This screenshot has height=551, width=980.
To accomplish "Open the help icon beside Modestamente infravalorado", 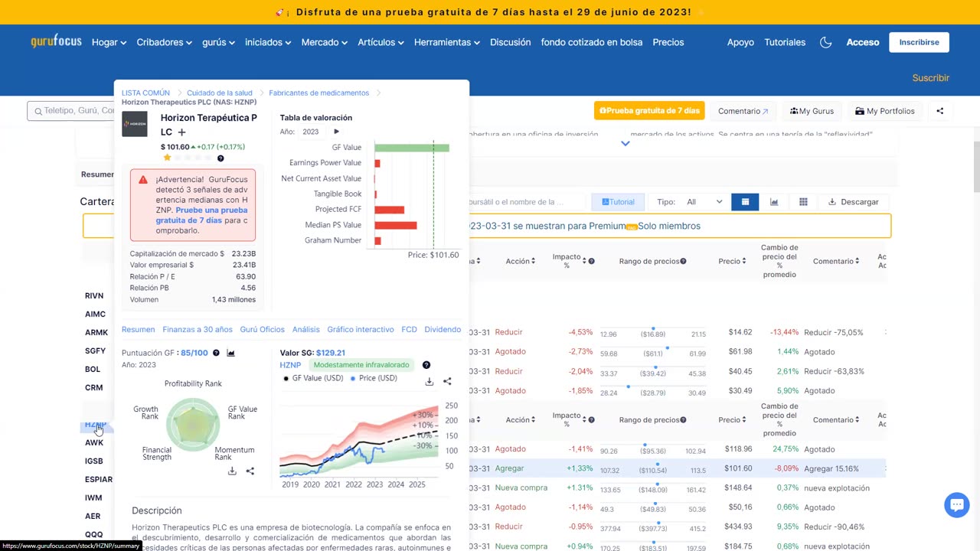I will coord(426,365).
